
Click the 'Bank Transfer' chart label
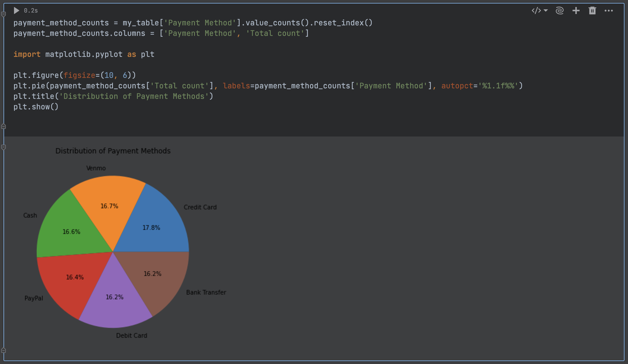206,292
